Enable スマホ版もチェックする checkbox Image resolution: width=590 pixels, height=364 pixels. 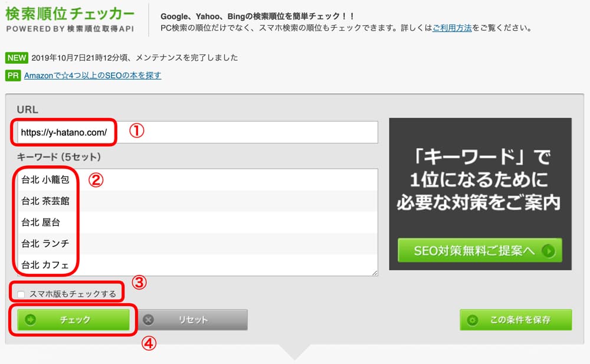21,294
